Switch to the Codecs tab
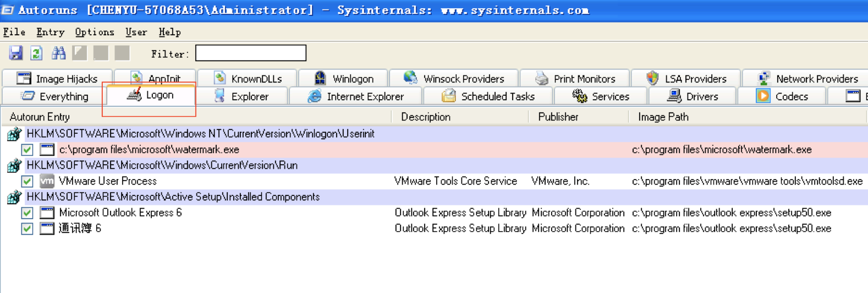The height and width of the screenshot is (293, 868). (x=782, y=96)
